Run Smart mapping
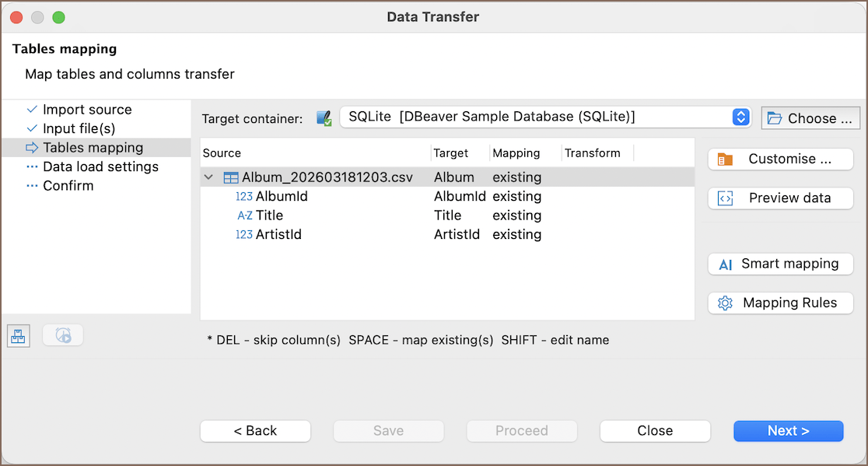Viewport: 868px width, 466px height. [780, 264]
